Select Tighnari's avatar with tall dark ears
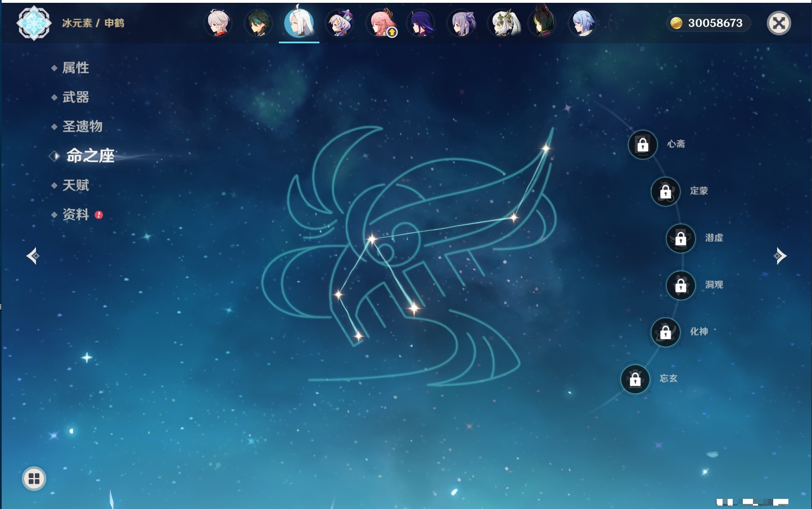Screen dimensions: 812x509 (x=543, y=21)
